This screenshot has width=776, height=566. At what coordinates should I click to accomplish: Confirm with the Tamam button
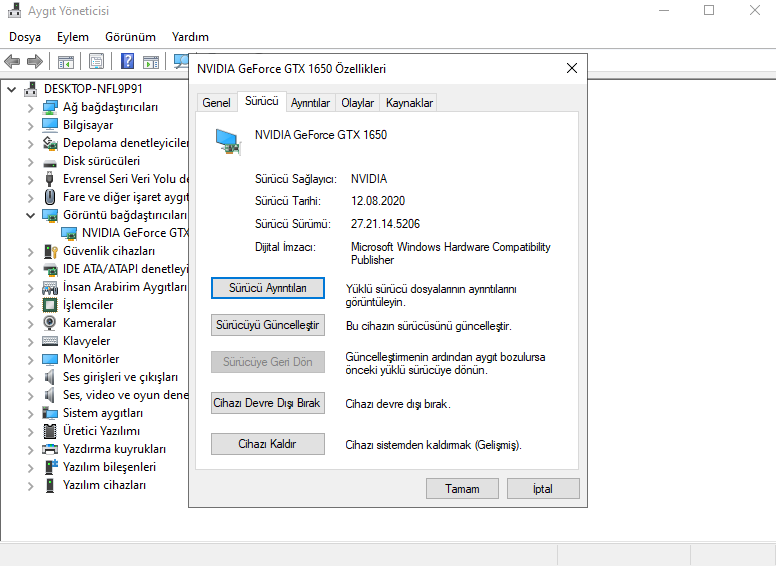[462, 489]
